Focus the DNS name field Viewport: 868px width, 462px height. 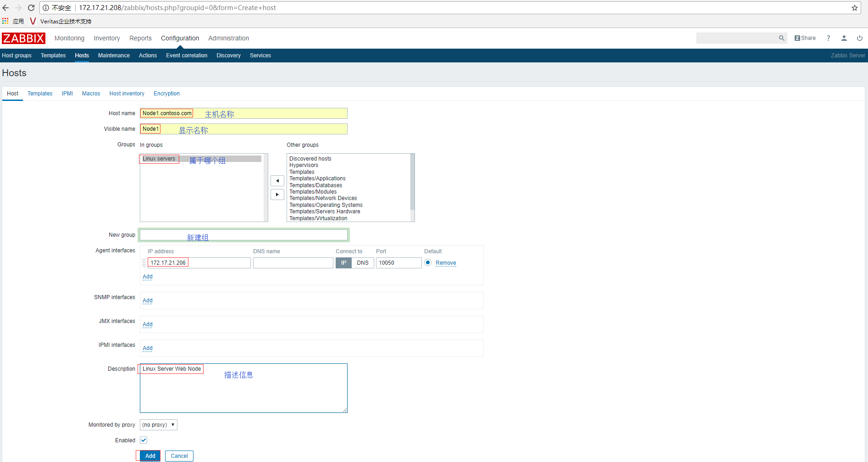coord(293,263)
